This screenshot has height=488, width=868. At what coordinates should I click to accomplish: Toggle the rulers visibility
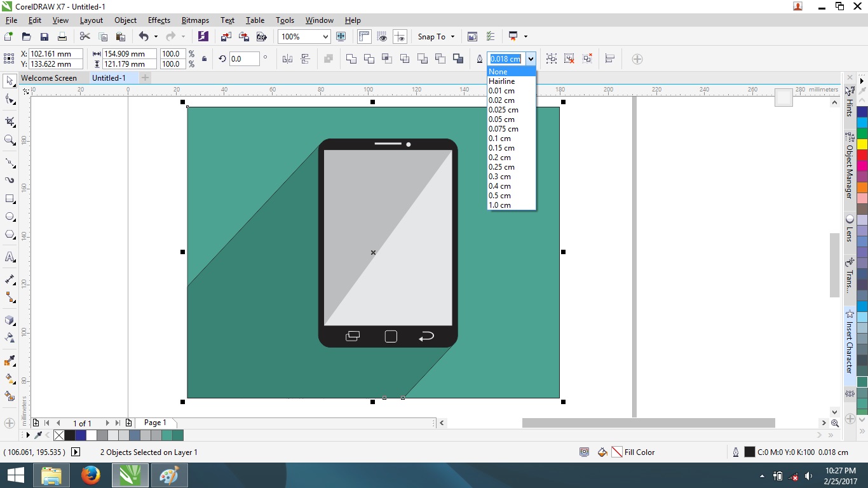(x=364, y=36)
